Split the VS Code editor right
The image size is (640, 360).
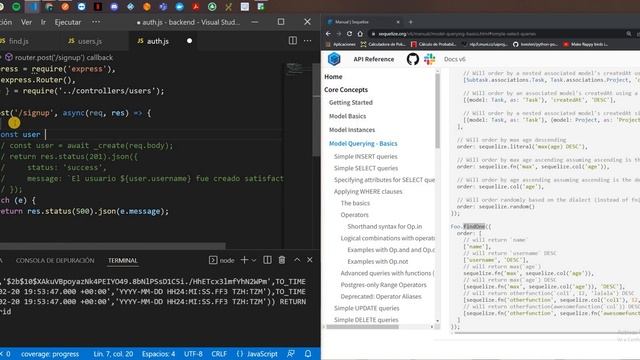(x=293, y=40)
